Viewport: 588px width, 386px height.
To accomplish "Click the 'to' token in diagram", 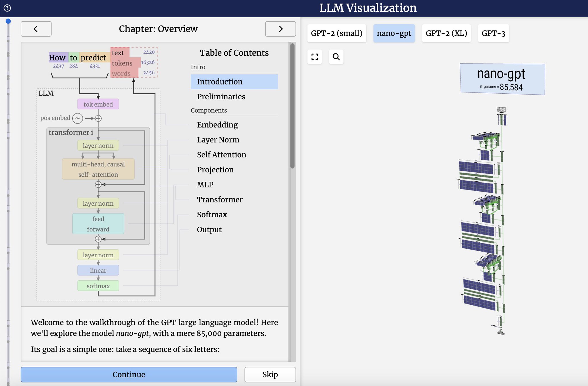I will point(74,57).
